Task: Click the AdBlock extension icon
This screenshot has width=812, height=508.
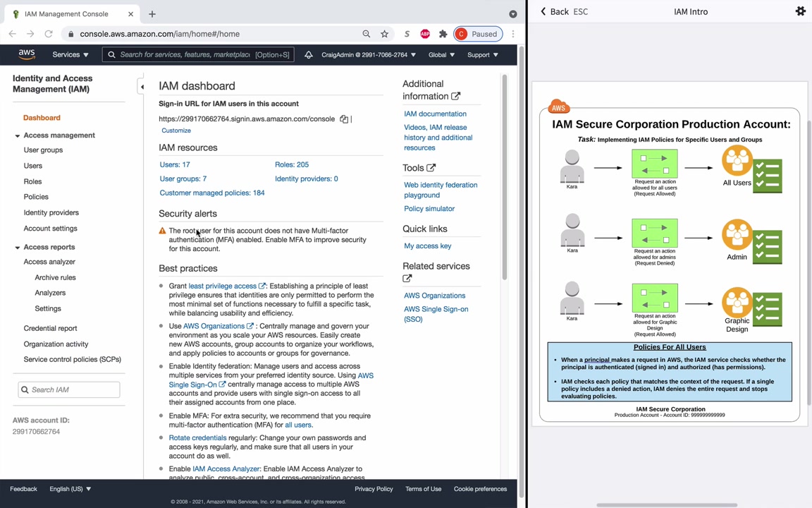Action: [x=425, y=34]
